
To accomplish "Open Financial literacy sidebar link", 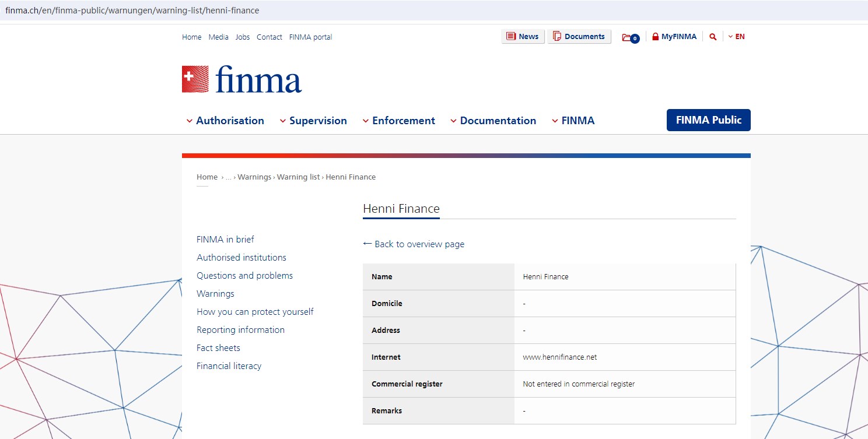I will [229, 366].
